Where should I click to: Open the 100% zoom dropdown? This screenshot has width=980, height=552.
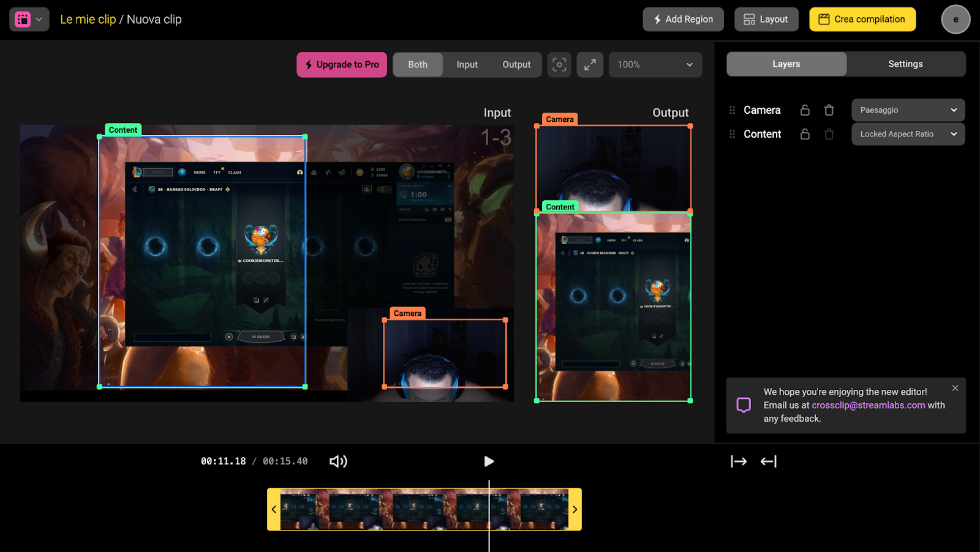coord(655,65)
